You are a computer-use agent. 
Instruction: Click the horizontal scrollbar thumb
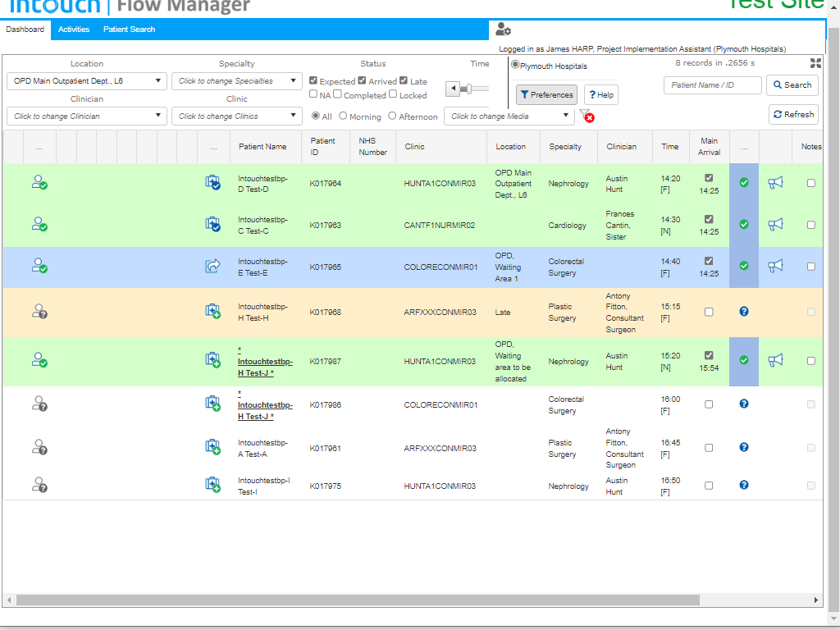[x=358, y=600]
